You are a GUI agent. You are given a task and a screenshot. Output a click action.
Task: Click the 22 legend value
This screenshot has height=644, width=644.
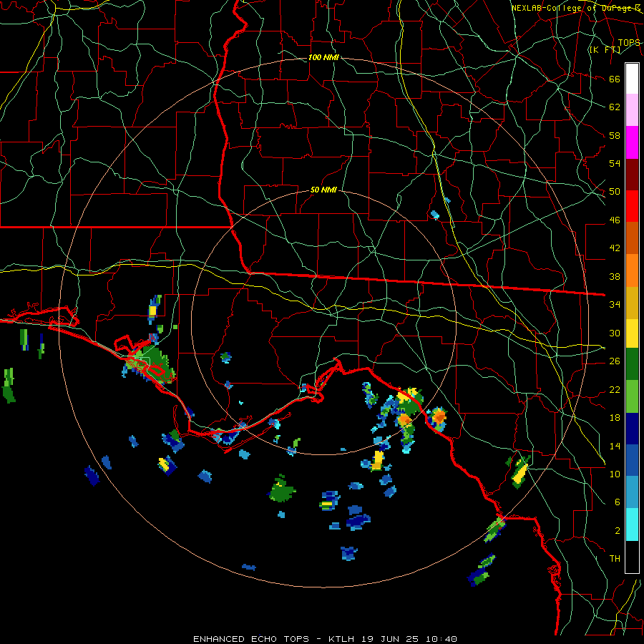(x=615, y=389)
